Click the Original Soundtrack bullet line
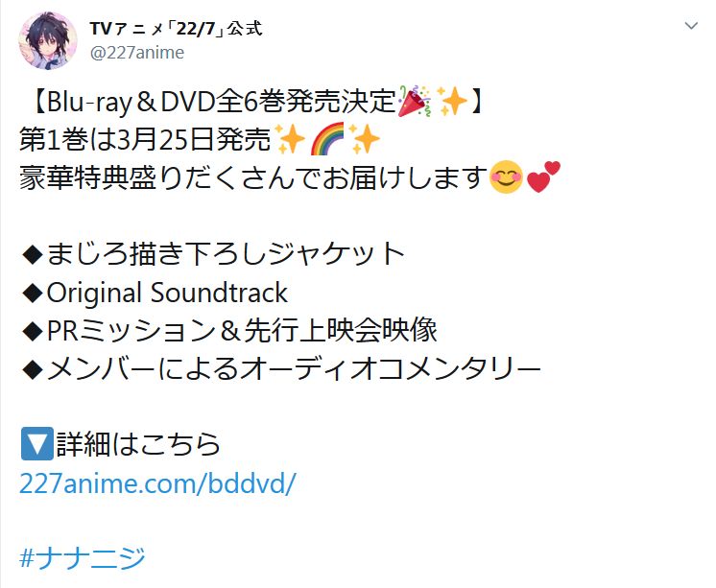The image size is (716, 588). point(155,293)
